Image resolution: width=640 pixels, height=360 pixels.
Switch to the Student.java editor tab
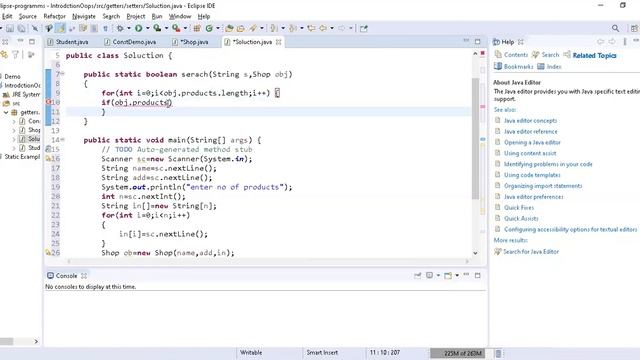67,42
